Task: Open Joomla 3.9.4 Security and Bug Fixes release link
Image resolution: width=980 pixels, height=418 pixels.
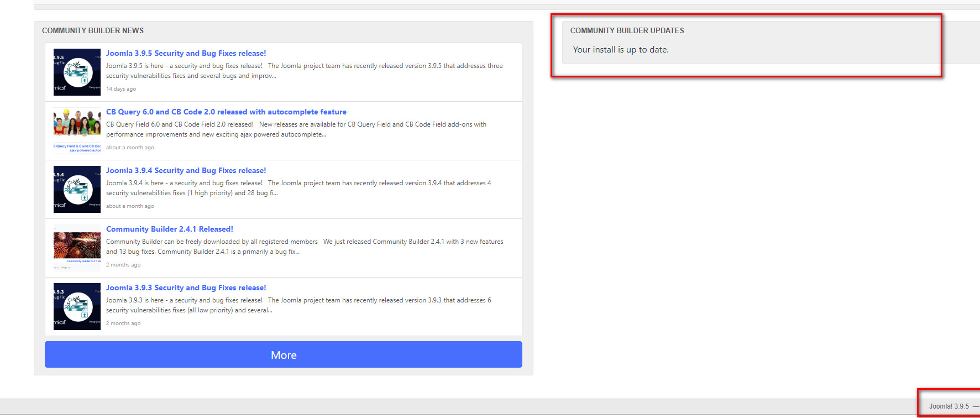Action: (186, 170)
